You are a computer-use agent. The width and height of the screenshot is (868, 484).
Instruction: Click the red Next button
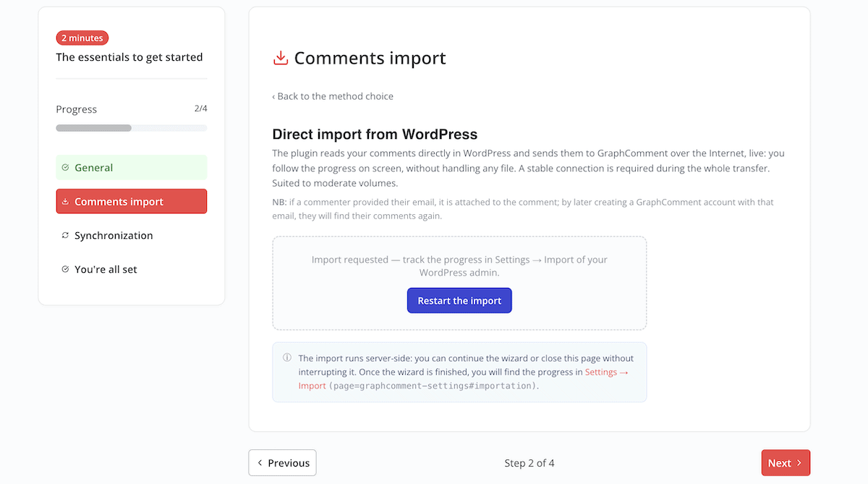pos(786,463)
